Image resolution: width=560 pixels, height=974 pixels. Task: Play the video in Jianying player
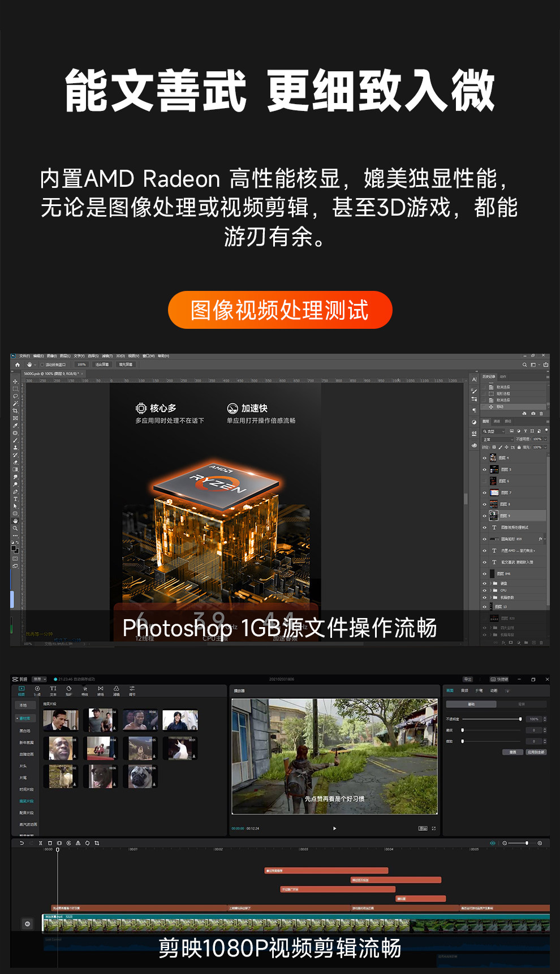[334, 829]
